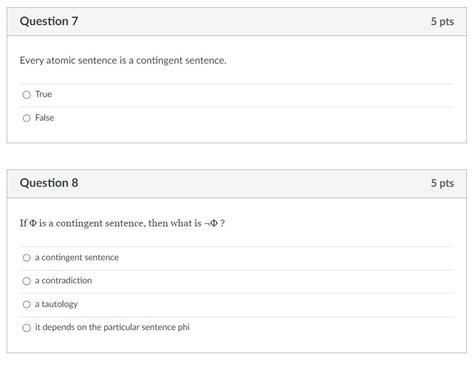Click the word 'Every' in Question 7 prompt
The height and width of the screenshot is (367, 474).
(32, 61)
